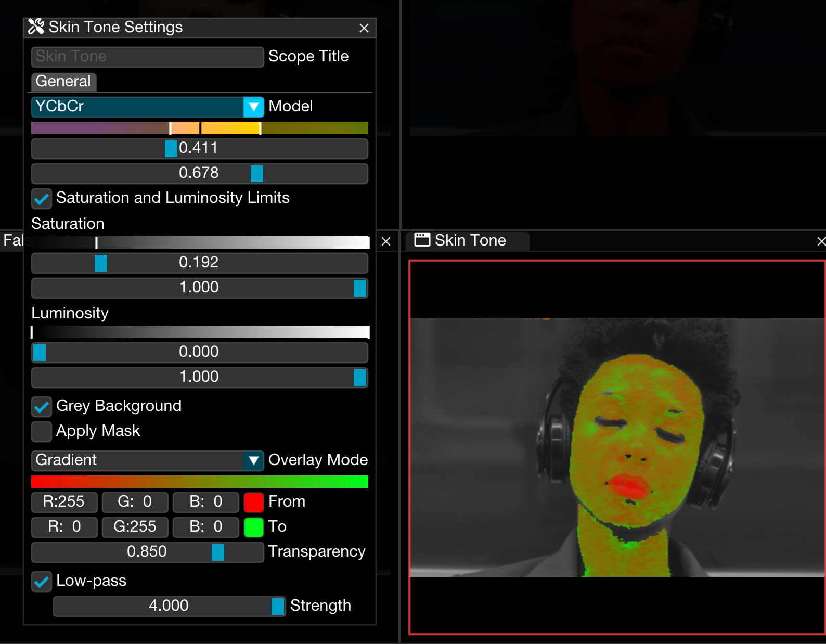This screenshot has width=826, height=644.
Task: Click the Skin Tone scope window icon
Action: point(422,240)
